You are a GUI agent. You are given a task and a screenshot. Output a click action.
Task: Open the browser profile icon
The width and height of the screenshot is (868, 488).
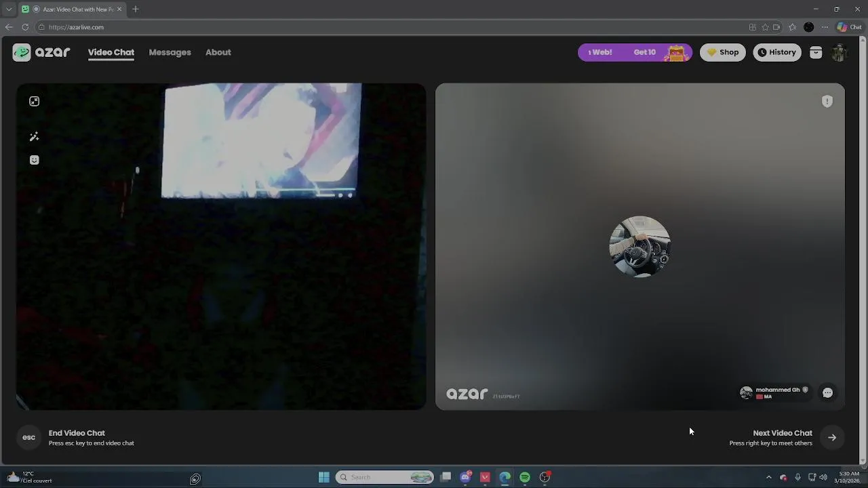click(809, 27)
